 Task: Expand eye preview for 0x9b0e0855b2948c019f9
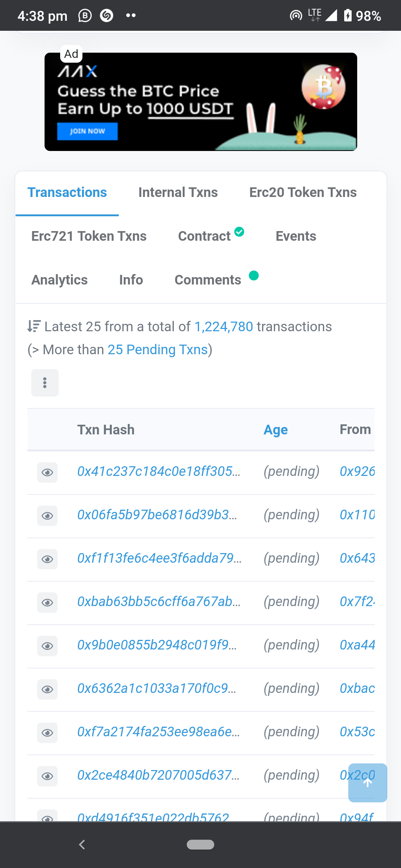coord(48,646)
